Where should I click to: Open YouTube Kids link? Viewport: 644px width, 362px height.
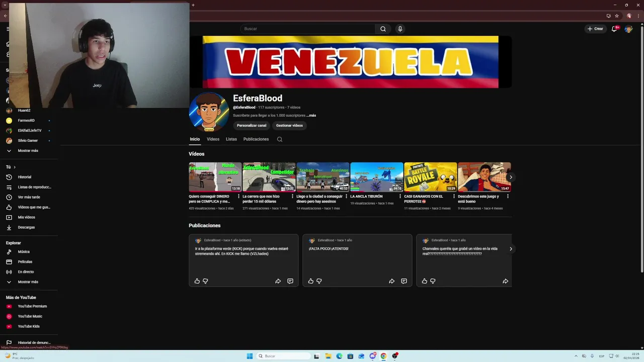tap(29, 326)
